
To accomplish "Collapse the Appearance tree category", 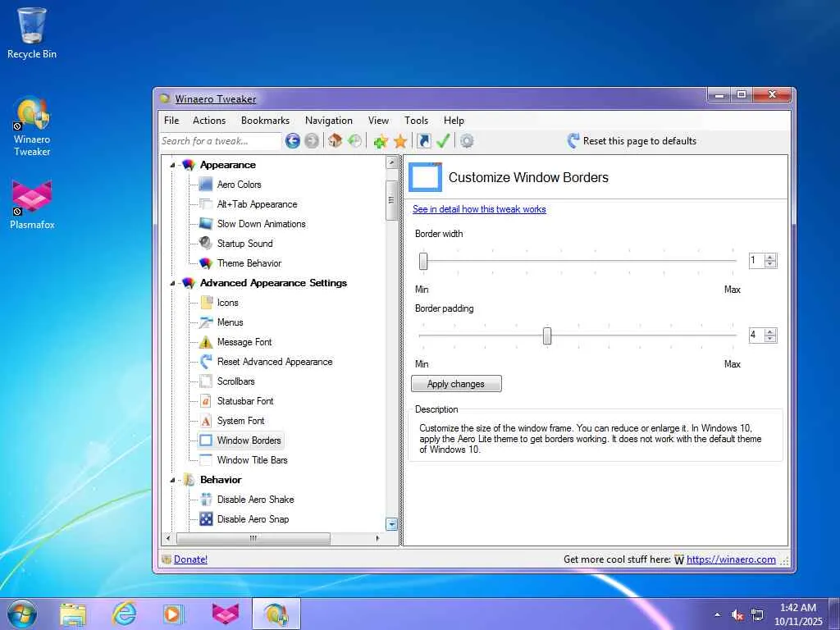I will pyautogui.click(x=172, y=165).
